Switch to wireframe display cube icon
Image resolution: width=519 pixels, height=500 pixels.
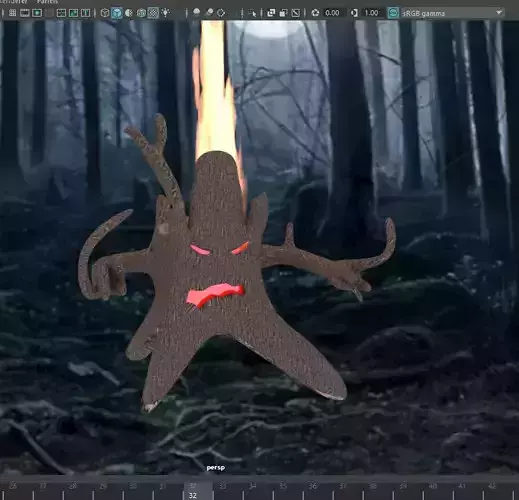pyautogui.click(x=105, y=13)
